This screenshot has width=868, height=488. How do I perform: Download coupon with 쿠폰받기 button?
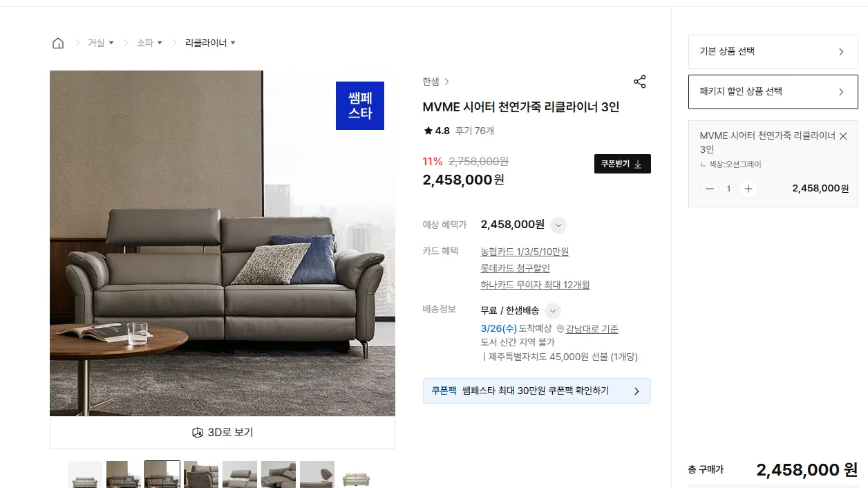[x=622, y=164]
